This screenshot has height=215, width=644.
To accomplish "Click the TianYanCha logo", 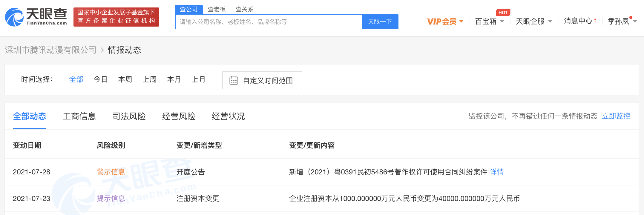I will coord(36,17).
